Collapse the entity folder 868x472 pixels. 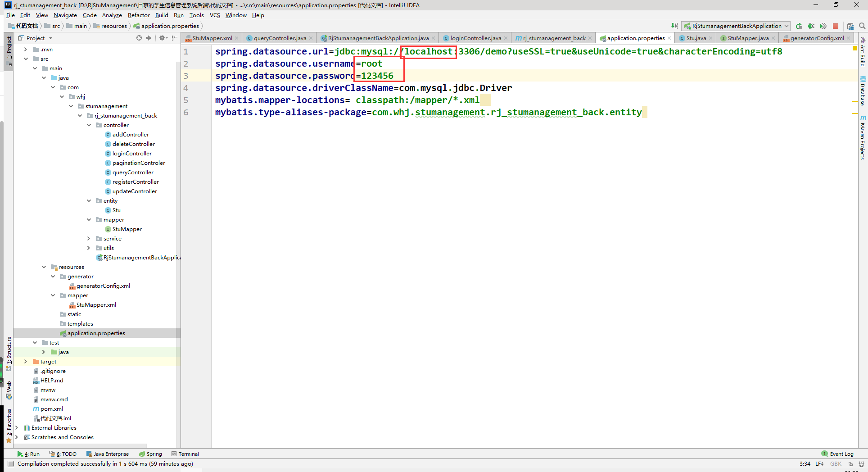[x=89, y=201]
